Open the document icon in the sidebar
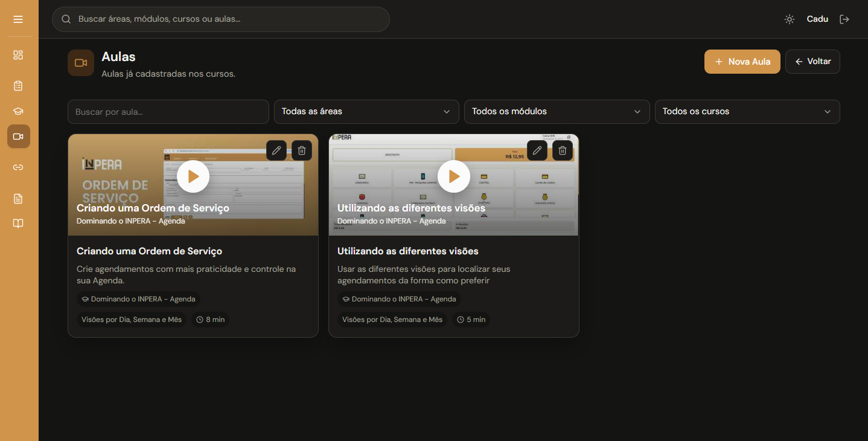This screenshot has width=868, height=441. 18,198
